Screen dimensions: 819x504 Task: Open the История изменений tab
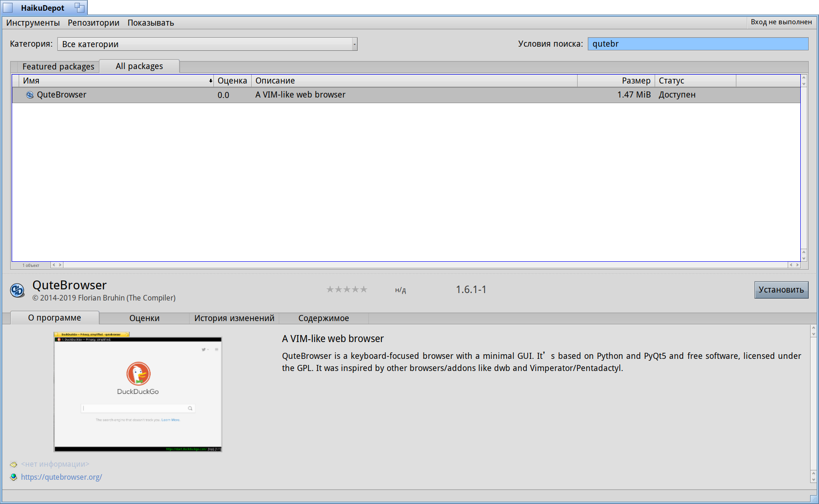234,318
